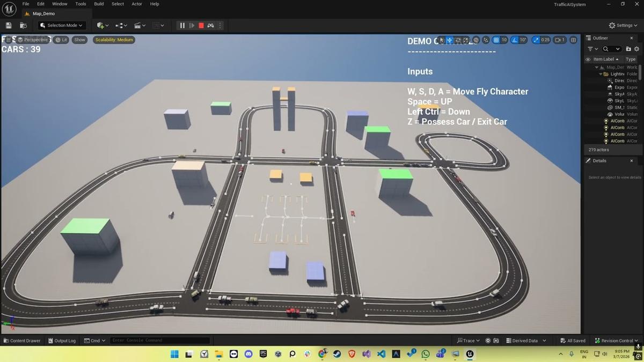Activate the select objects cursor tool
Screen dimensions: 644x362
pos(441,40)
